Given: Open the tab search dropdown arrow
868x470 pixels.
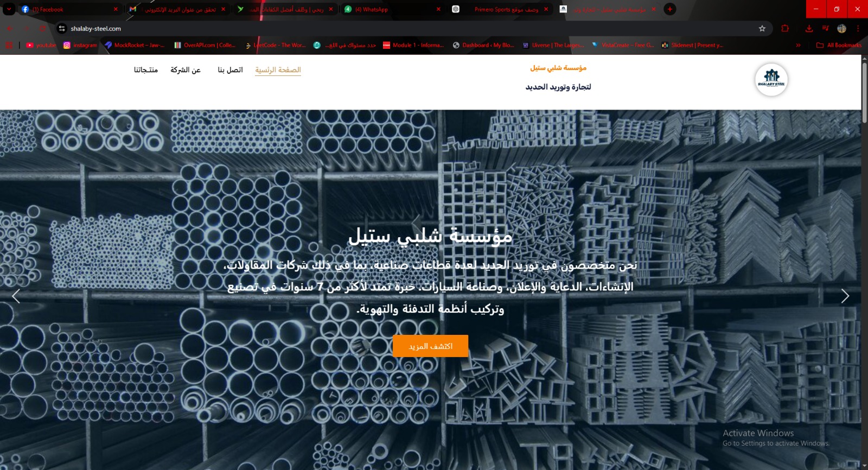Looking at the screenshot, I should (x=9, y=9).
